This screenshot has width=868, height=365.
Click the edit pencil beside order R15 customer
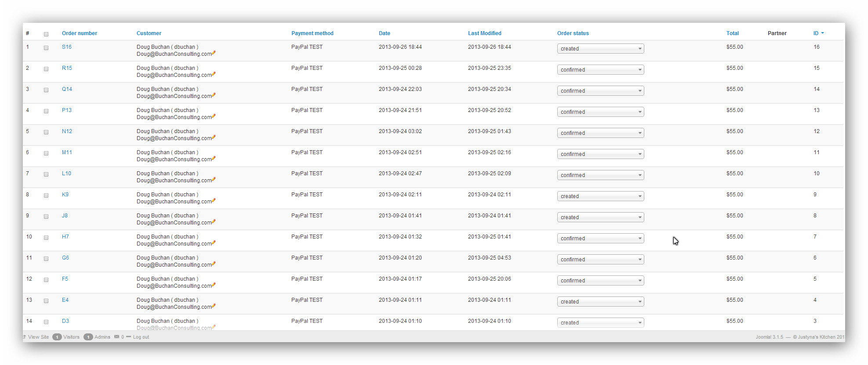(214, 74)
